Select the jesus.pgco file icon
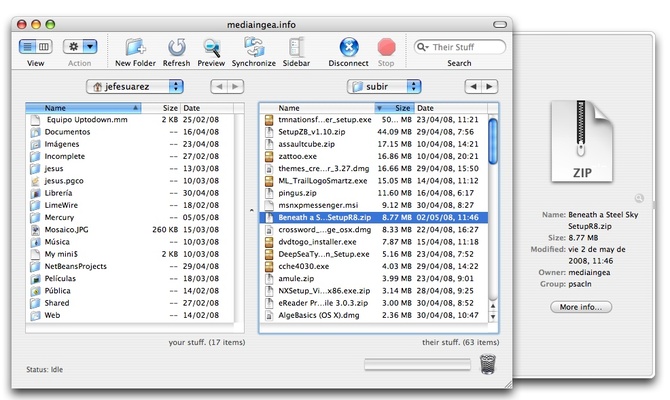670x400 pixels. (35, 181)
